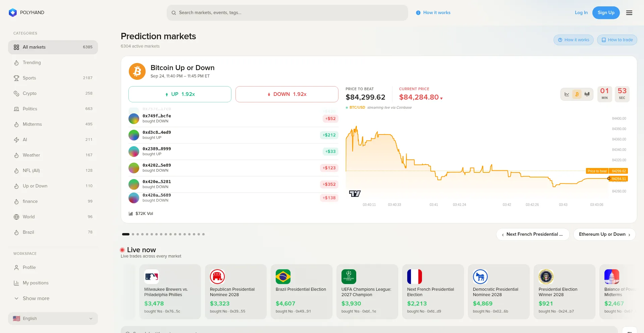This screenshot has width=644, height=333.
Task: Bet DOWN at 1.92x
Action: coord(287,94)
